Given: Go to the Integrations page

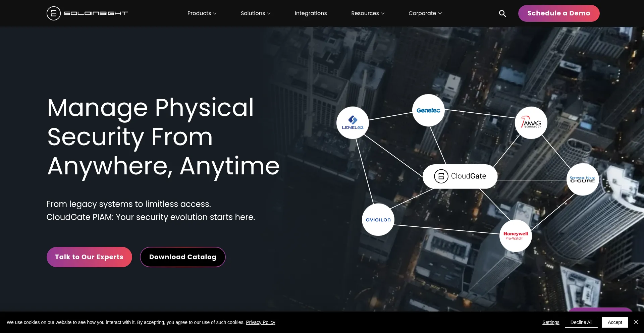Looking at the screenshot, I should [311, 13].
